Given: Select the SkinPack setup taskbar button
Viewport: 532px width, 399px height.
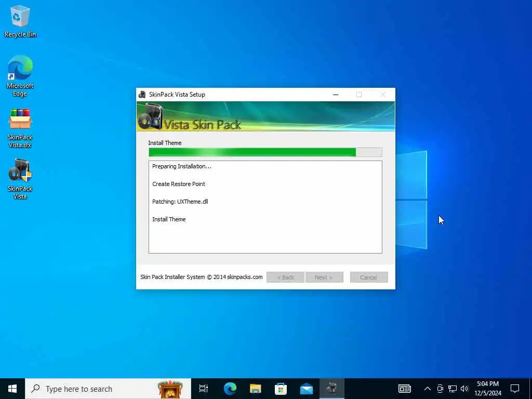Looking at the screenshot, I should [332, 389].
